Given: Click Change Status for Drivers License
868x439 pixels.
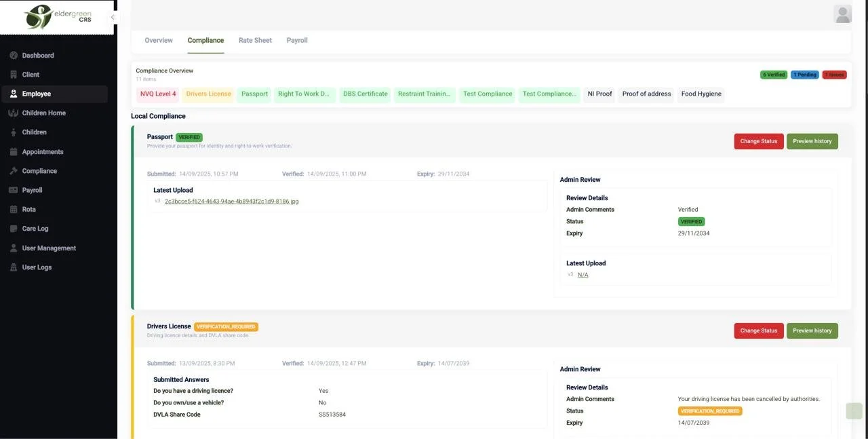Looking at the screenshot, I should point(759,330).
